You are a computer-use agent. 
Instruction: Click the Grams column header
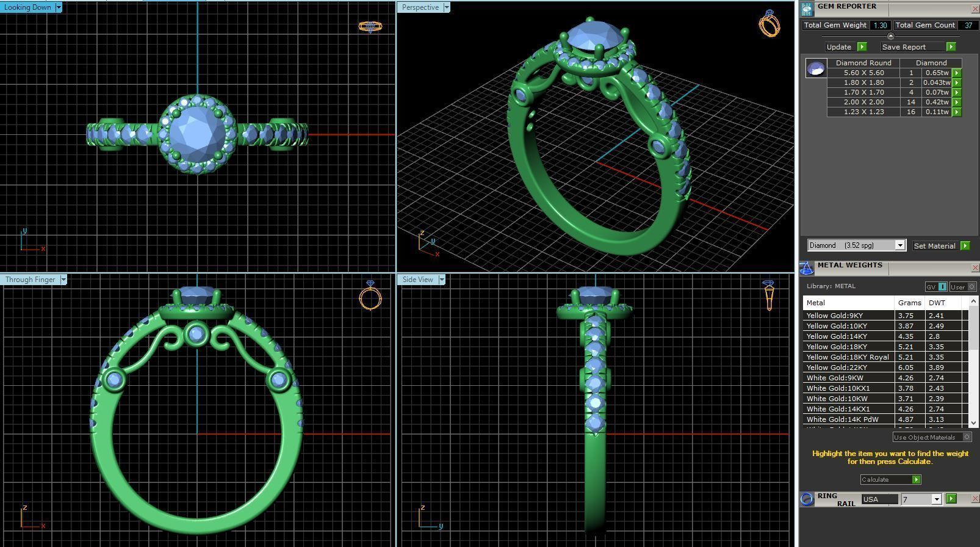910,303
